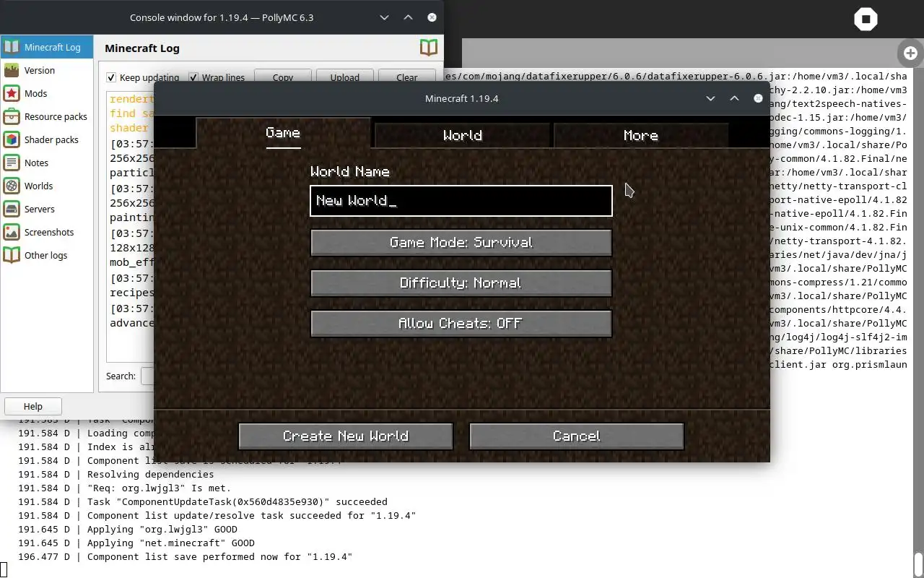The width and height of the screenshot is (924, 578).
Task: Open the Worlds icon in sidebar
Action: pyautogui.click(x=12, y=186)
